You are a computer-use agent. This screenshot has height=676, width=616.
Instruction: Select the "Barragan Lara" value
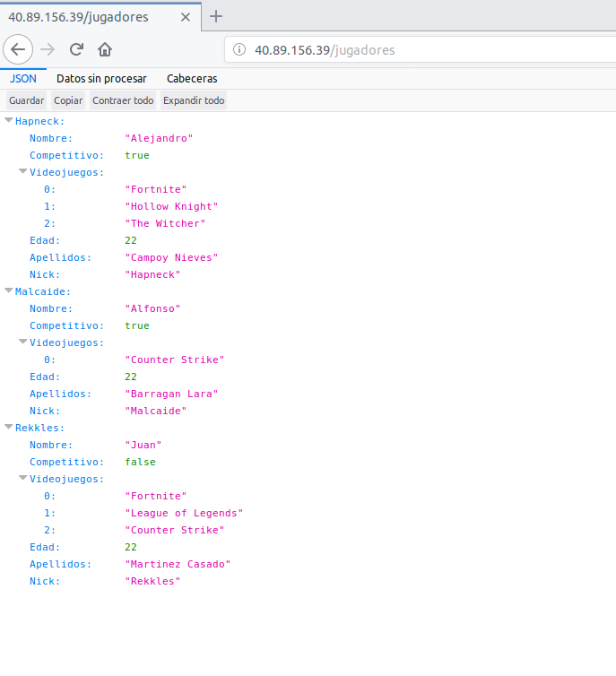point(171,394)
